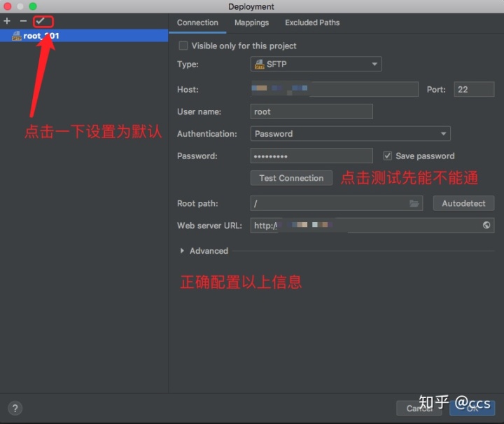Open help with question mark button
This screenshot has width=504, height=424.
15,409
